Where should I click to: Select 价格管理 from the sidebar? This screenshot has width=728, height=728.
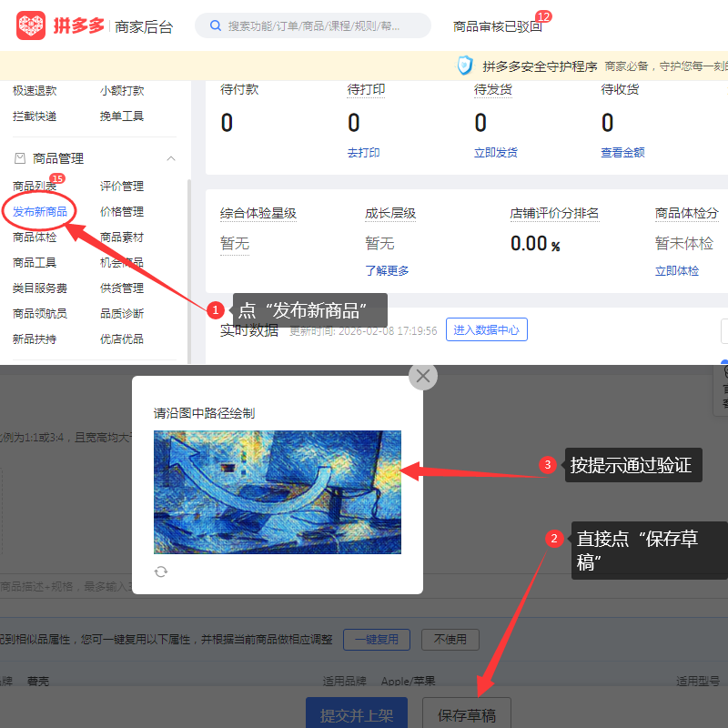[121, 211]
